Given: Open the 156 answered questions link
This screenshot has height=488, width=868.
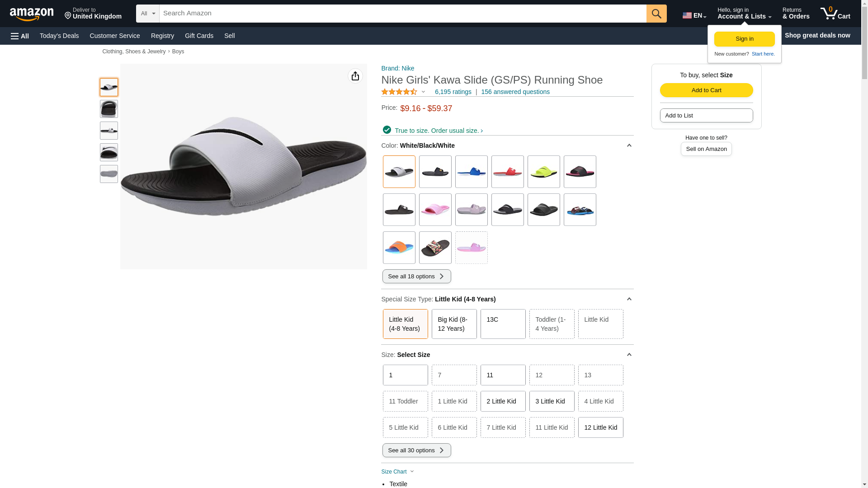Looking at the screenshot, I should (515, 92).
